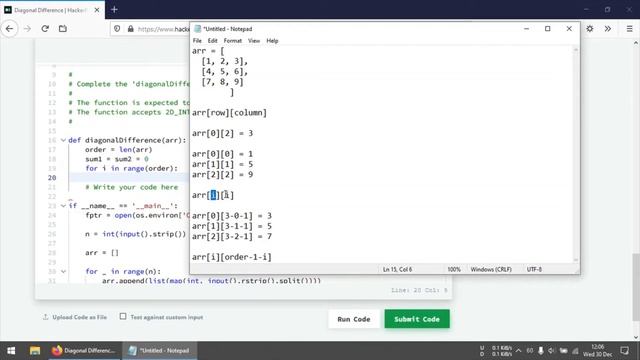
Task: Click the green Submit Code button
Action: pyautogui.click(x=417, y=319)
